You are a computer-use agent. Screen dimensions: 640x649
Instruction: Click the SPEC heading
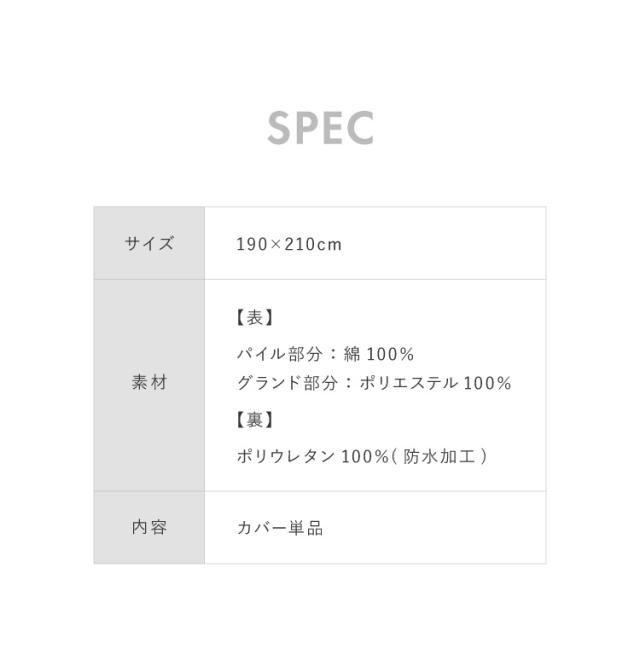click(320, 128)
